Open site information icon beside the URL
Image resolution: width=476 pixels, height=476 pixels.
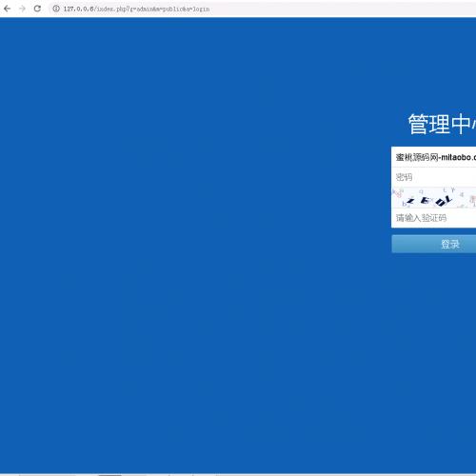[56, 9]
